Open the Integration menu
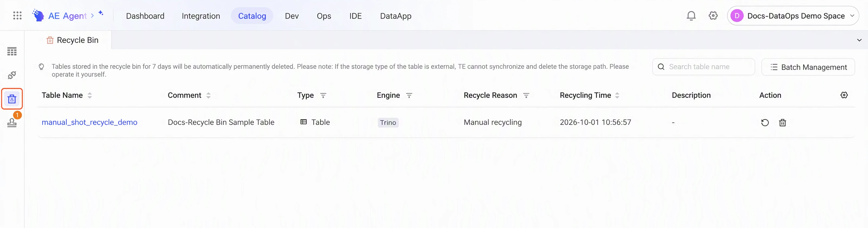 (x=201, y=16)
